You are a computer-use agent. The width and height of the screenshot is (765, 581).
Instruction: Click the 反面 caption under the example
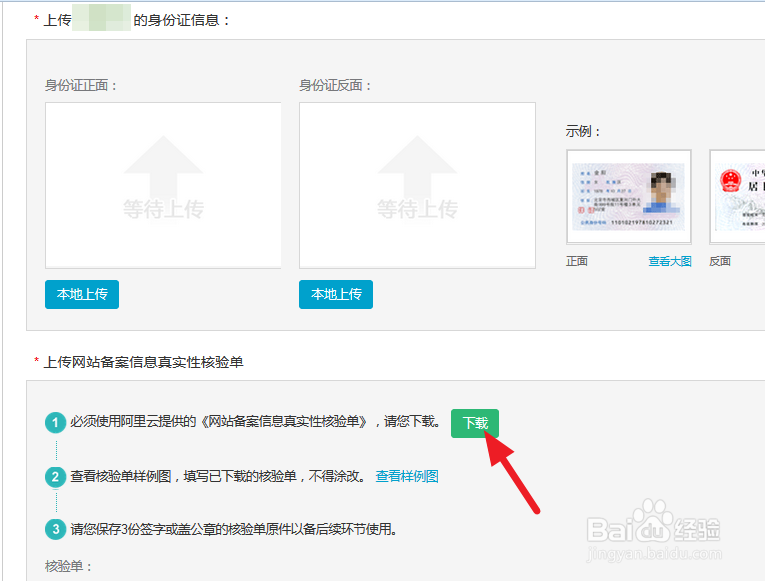(720, 261)
